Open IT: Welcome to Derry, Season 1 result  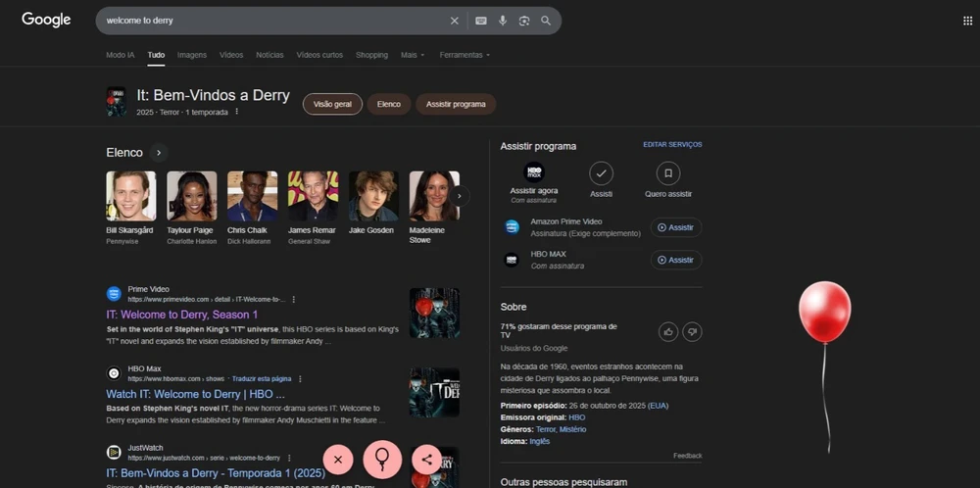pos(182,315)
